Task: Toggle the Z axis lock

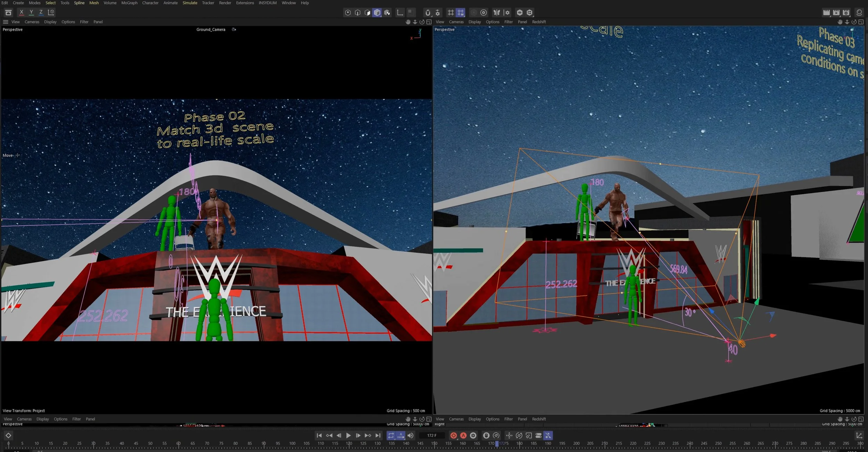Action: point(41,12)
